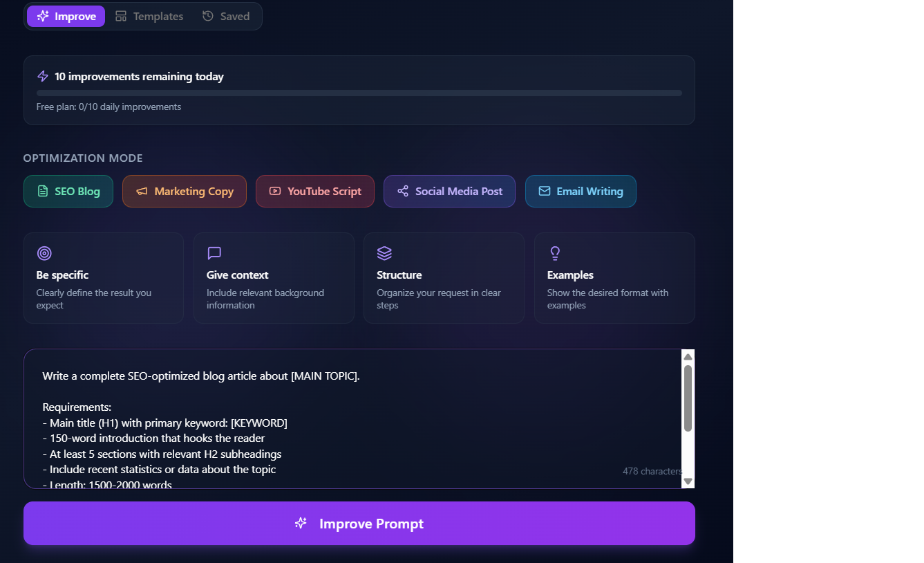The height and width of the screenshot is (563, 924).
Task: Click the document icon on SEO Blog
Action: point(41,191)
